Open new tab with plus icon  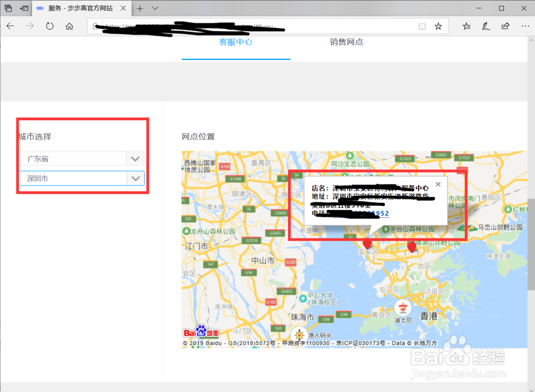[x=140, y=9]
